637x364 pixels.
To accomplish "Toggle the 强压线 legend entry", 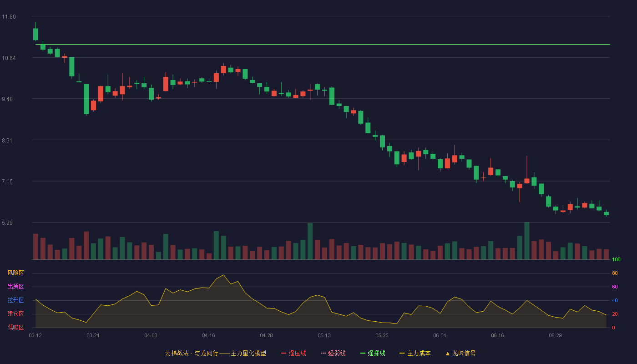I will click(293, 353).
